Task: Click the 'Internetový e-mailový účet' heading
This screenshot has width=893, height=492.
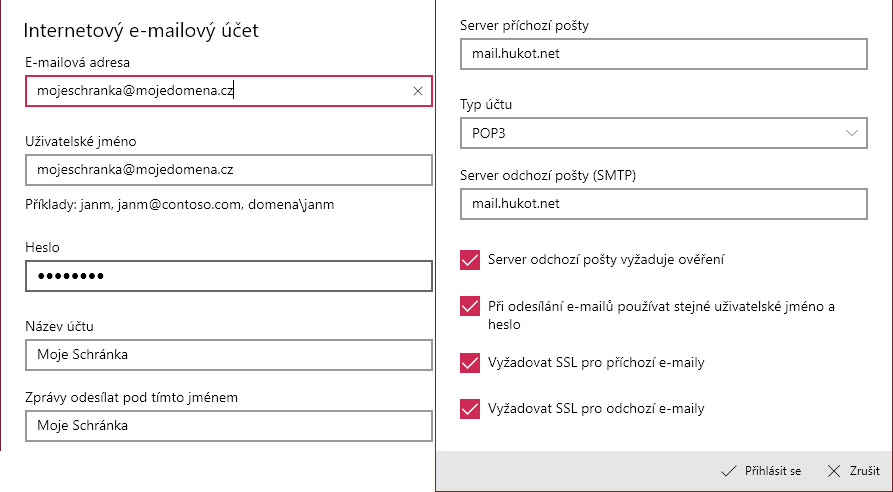Action: coord(142,31)
